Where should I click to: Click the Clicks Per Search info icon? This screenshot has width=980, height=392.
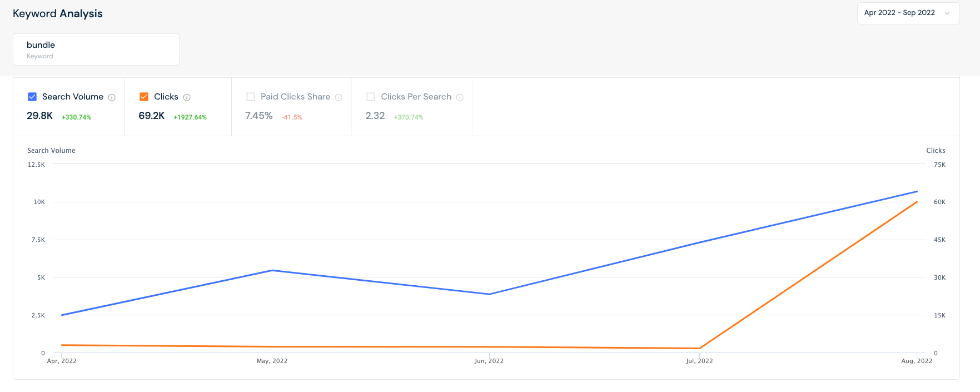(x=460, y=97)
